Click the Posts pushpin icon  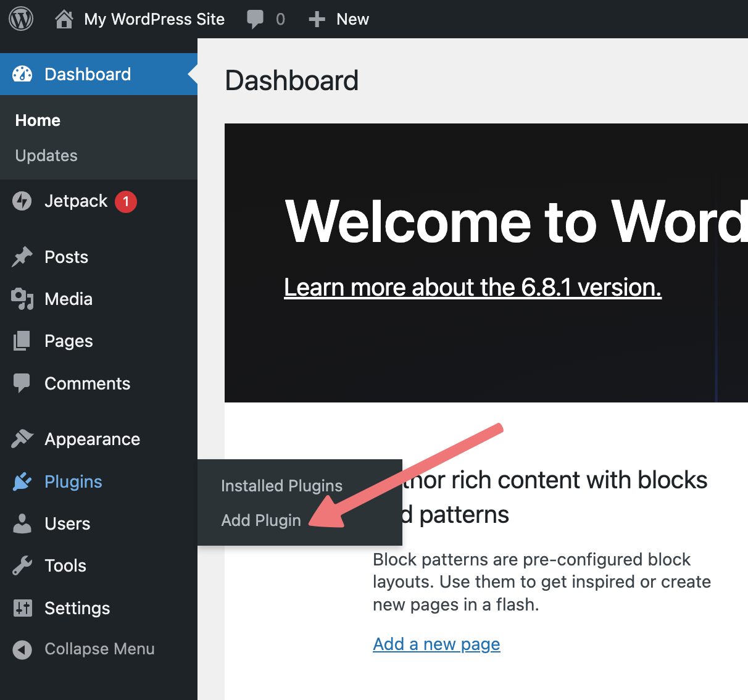[22, 257]
